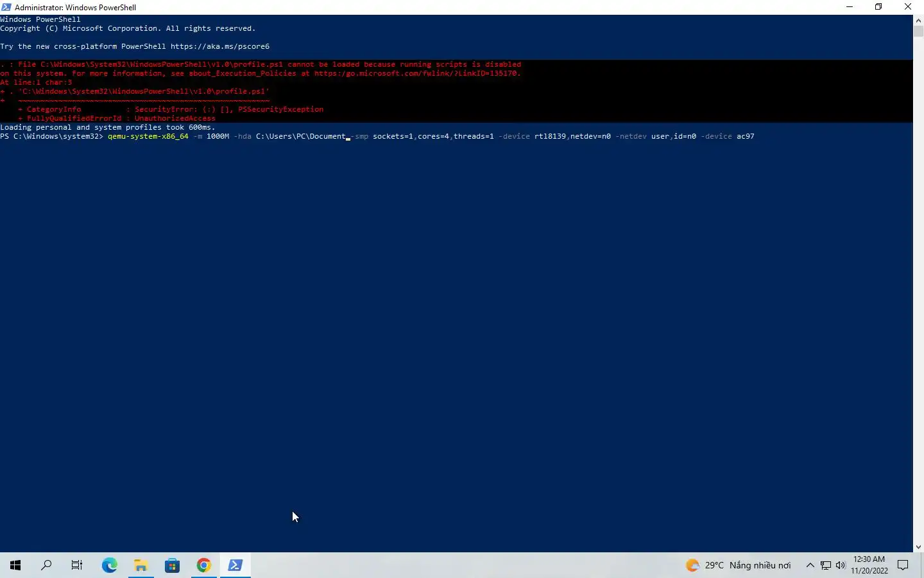Click the PowerShell icon in title bar

[x=6, y=7]
